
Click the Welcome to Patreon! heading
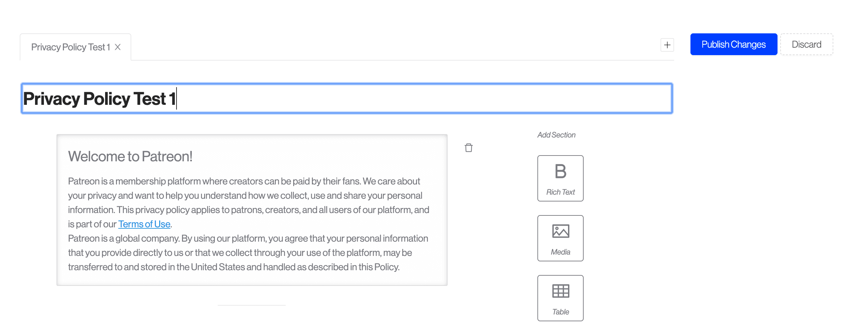tap(130, 157)
